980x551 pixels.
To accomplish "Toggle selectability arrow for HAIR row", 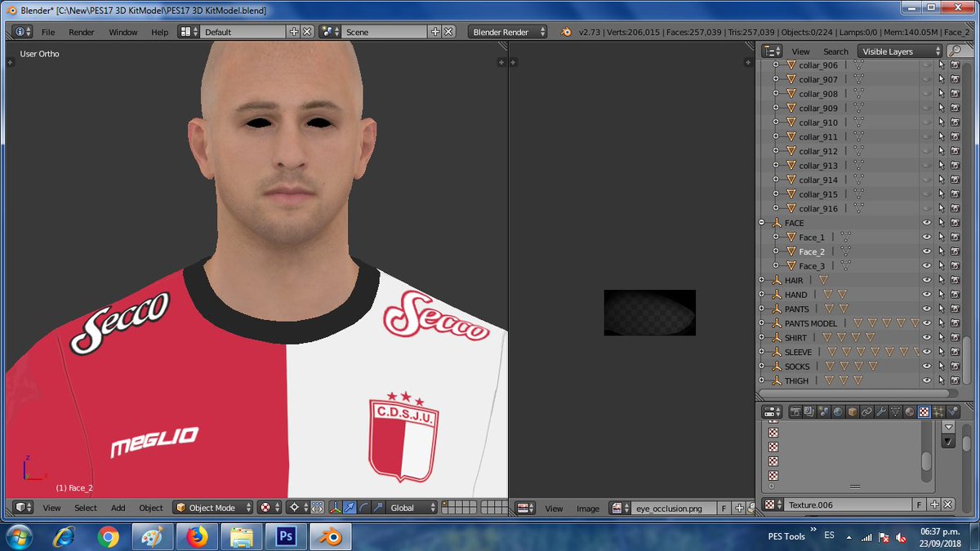I will [941, 280].
